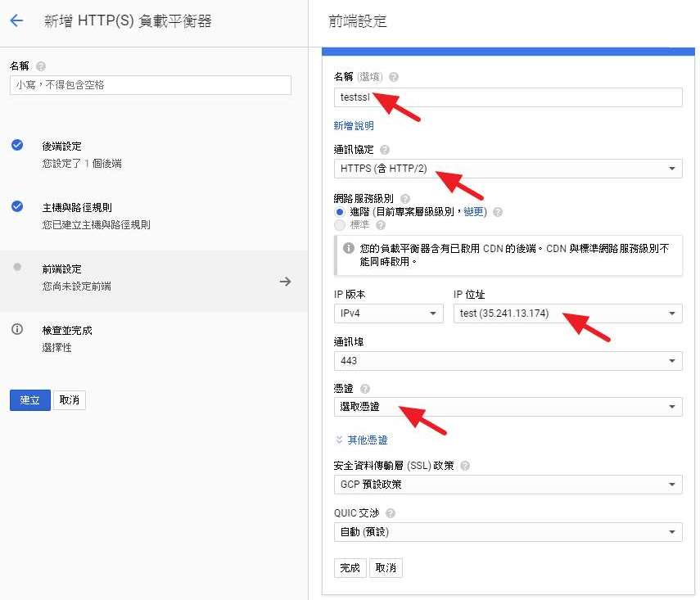
Task: Click help icon beside 標準 radio option
Action: 381,225
